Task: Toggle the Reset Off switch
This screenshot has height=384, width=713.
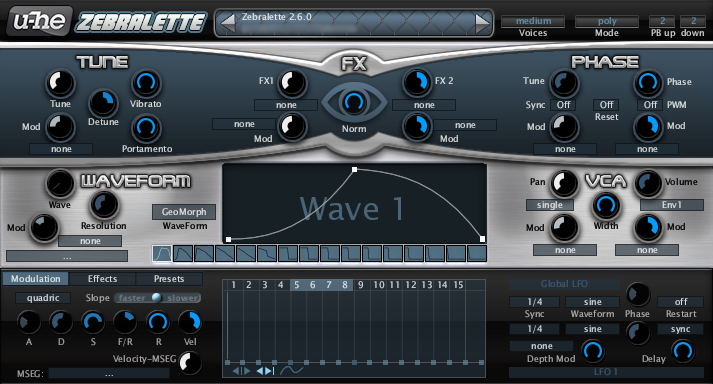Action: (x=606, y=105)
